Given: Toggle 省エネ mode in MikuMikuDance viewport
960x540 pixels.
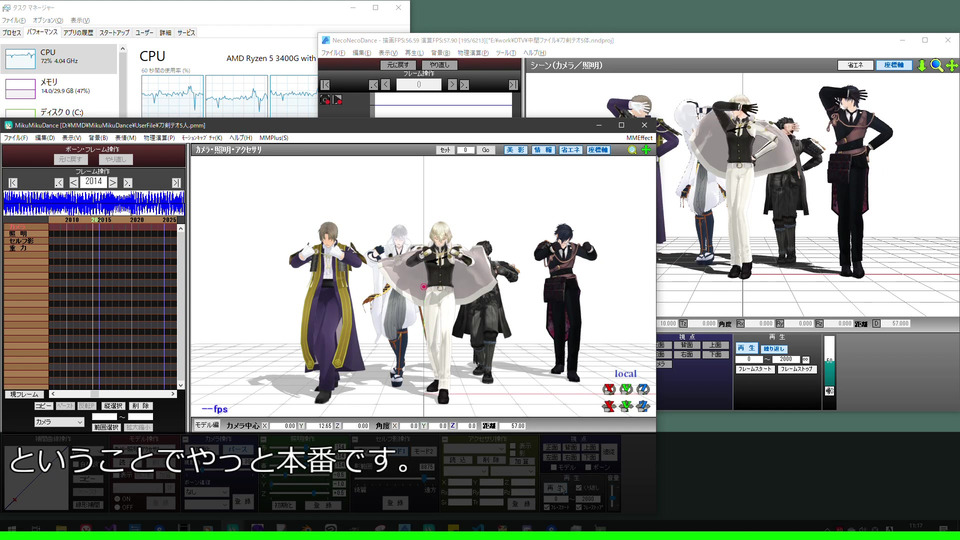Looking at the screenshot, I should (570, 150).
